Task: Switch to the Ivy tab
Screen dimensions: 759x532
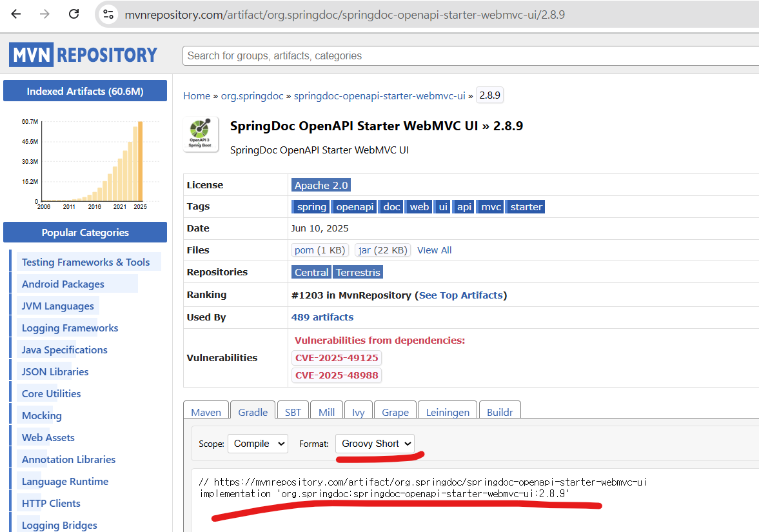Action: point(358,412)
